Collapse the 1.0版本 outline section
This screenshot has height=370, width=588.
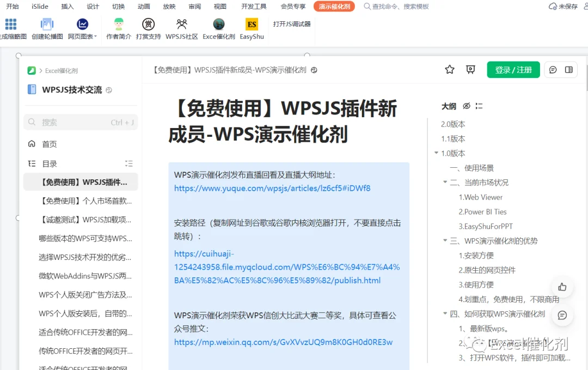[436, 153]
